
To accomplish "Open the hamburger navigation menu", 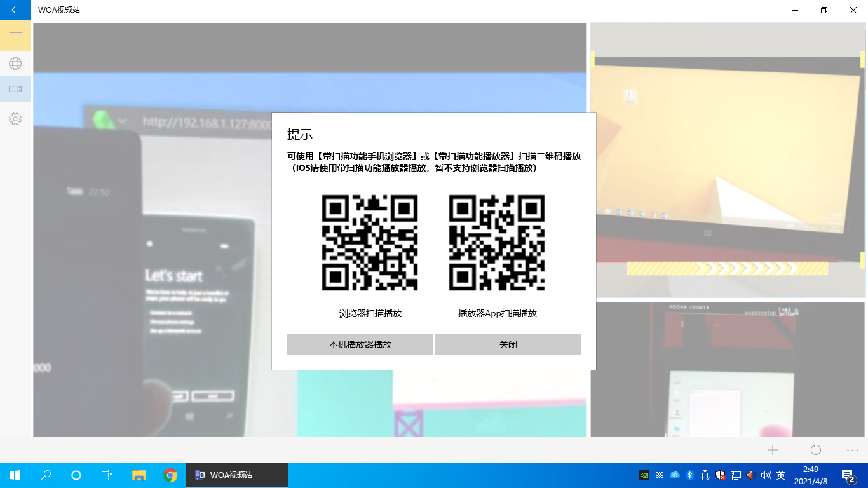I will (15, 36).
